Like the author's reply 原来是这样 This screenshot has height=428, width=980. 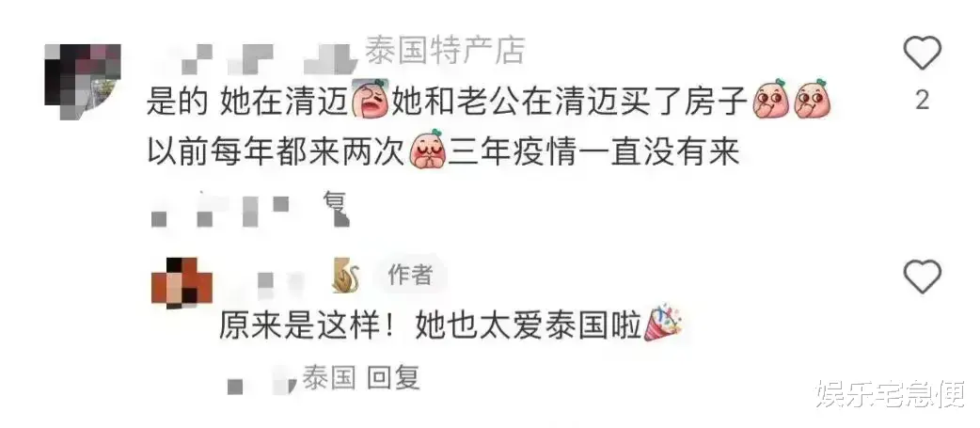[923, 277]
